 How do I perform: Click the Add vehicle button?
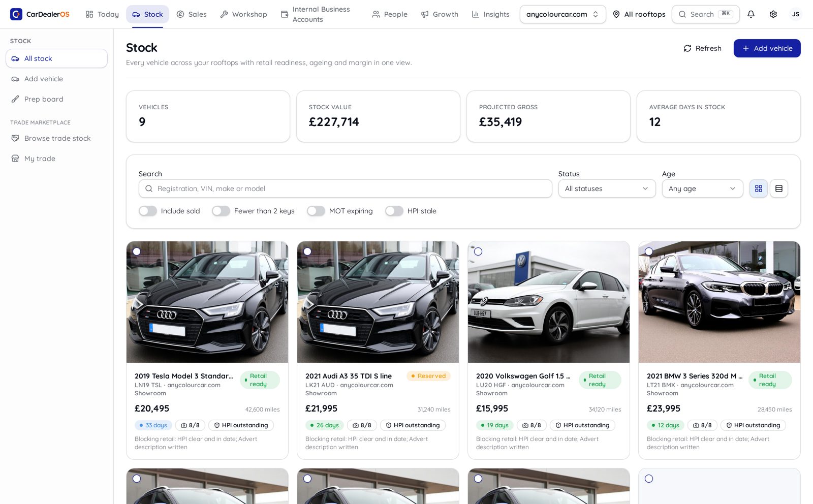click(x=767, y=48)
